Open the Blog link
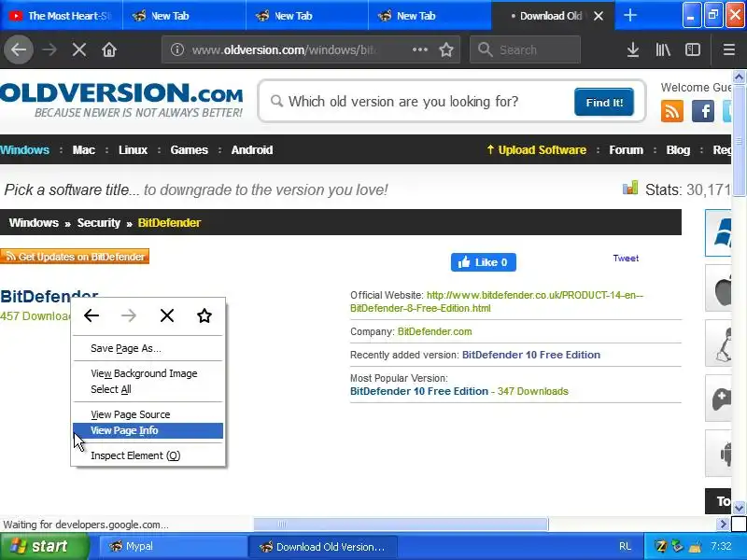The image size is (747, 560). (678, 150)
